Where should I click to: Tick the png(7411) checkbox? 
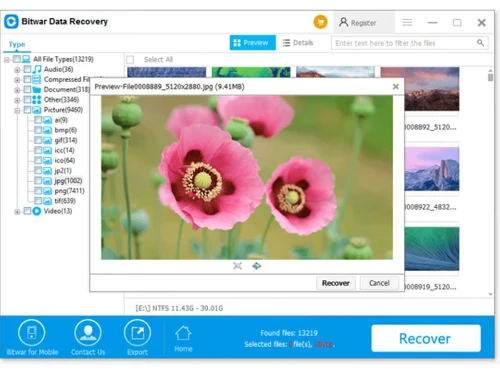[x=38, y=191]
